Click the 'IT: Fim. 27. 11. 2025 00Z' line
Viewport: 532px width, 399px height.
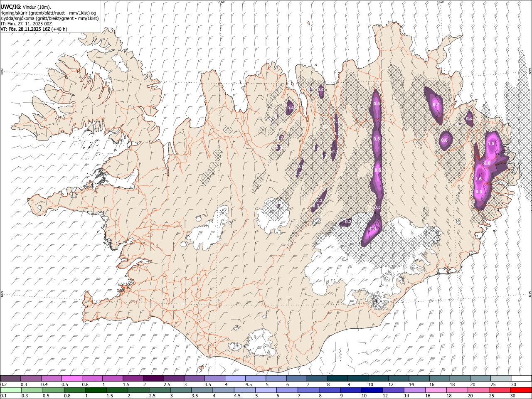point(26,24)
